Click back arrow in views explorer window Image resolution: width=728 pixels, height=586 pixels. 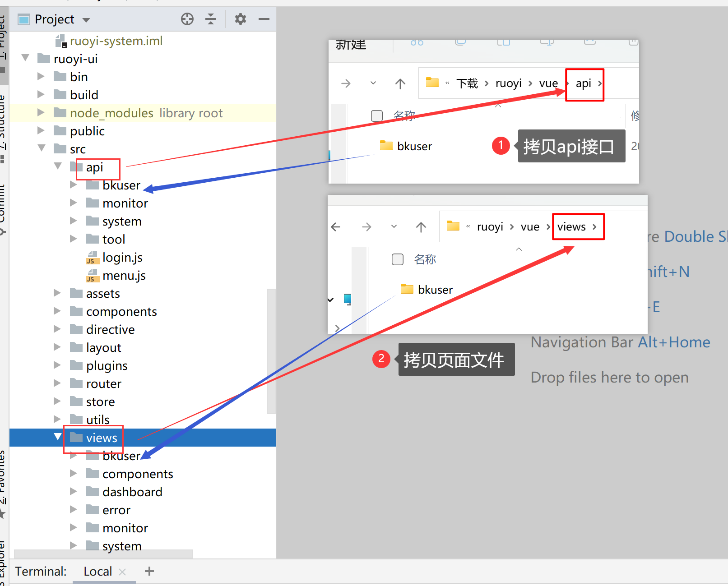point(335,226)
